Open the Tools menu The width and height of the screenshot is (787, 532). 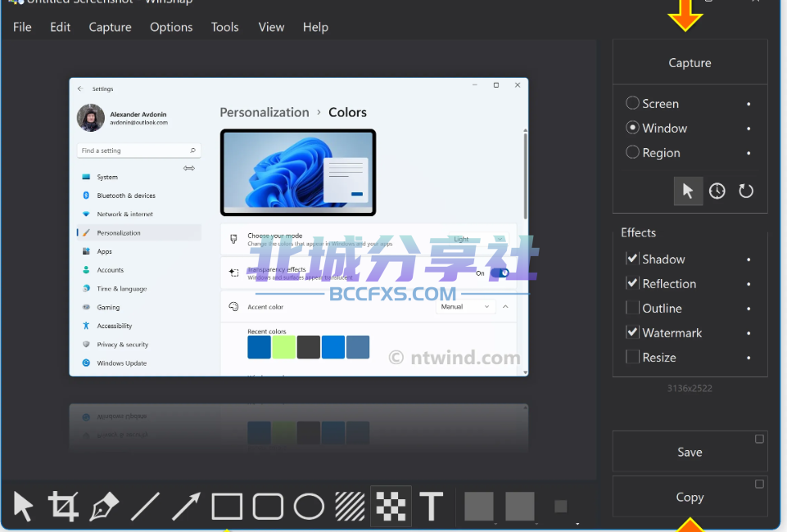225,27
